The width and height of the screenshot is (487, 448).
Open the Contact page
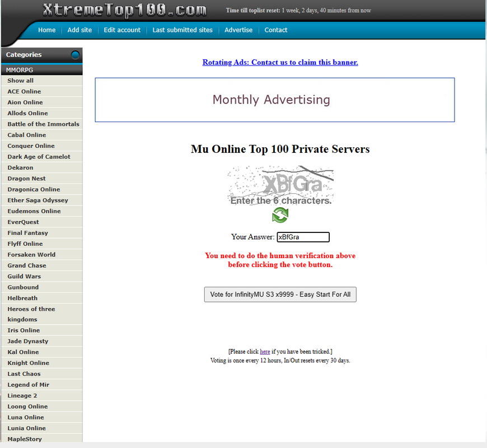coord(276,30)
